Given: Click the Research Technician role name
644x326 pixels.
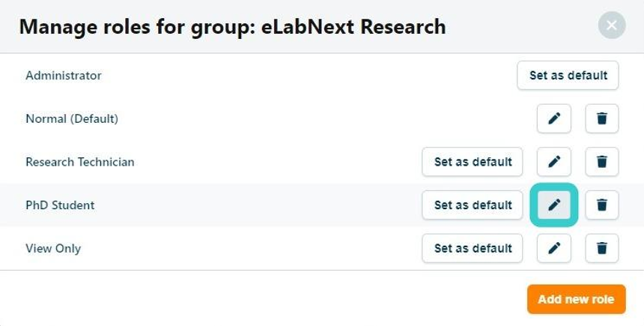Looking at the screenshot, I should (80, 162).
